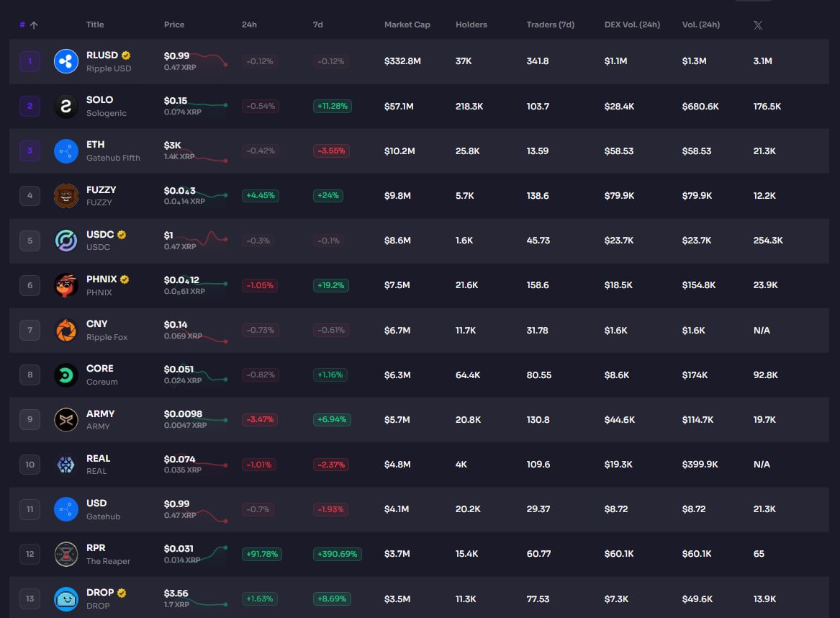Sort table by 7d change column

click(317, 24)
